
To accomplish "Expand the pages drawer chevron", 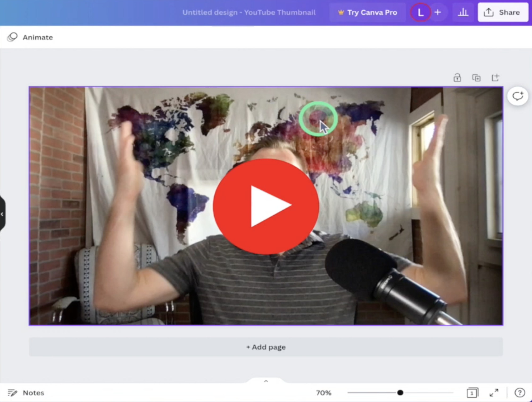I will point(266,381).
